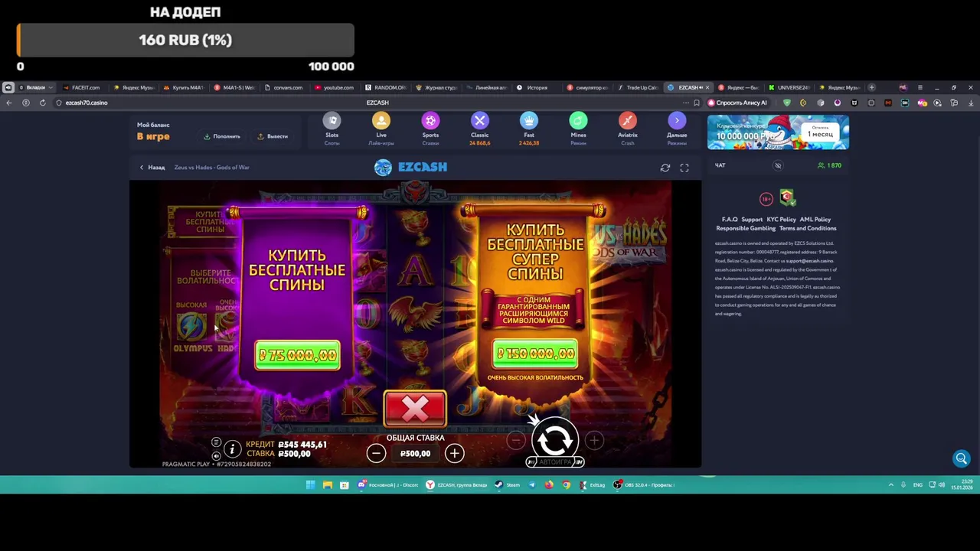Open the Responsible Gambling link

(x=746, y=228)
